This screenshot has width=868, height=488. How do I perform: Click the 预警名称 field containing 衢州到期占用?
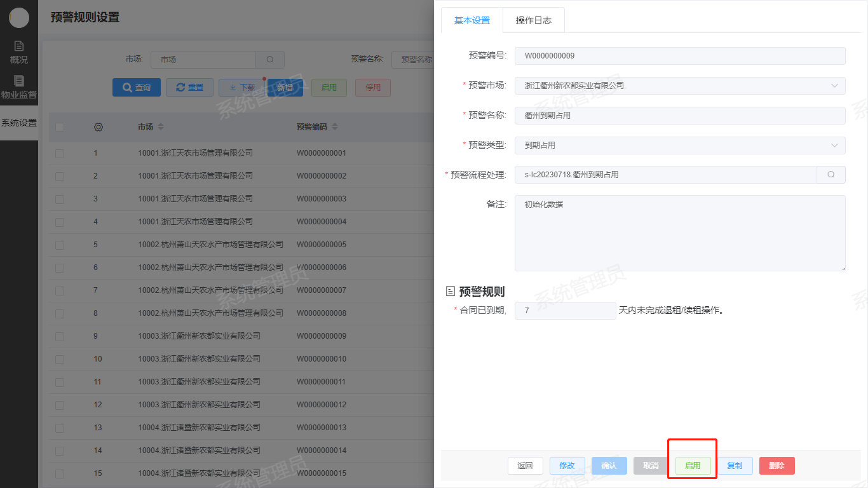pos(680,116)
